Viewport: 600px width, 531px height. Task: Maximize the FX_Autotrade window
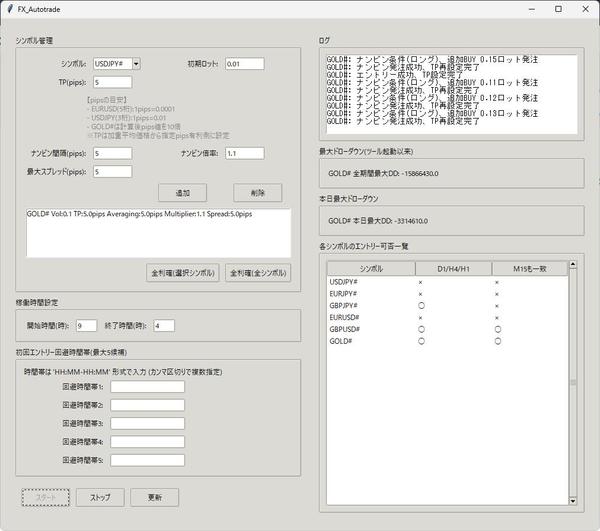[x=558, y=9]
